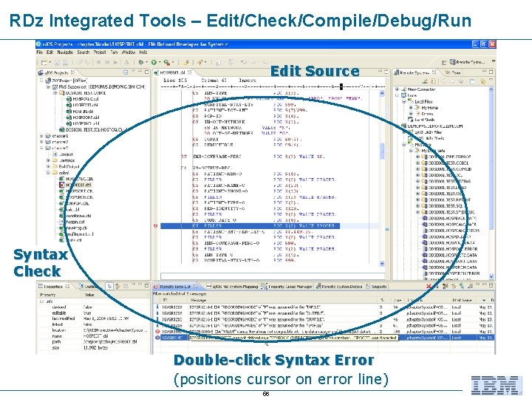532x399 pixels.
Task: Close the HOSPEDIT.cbl editor tab
Action: [190, 72]
